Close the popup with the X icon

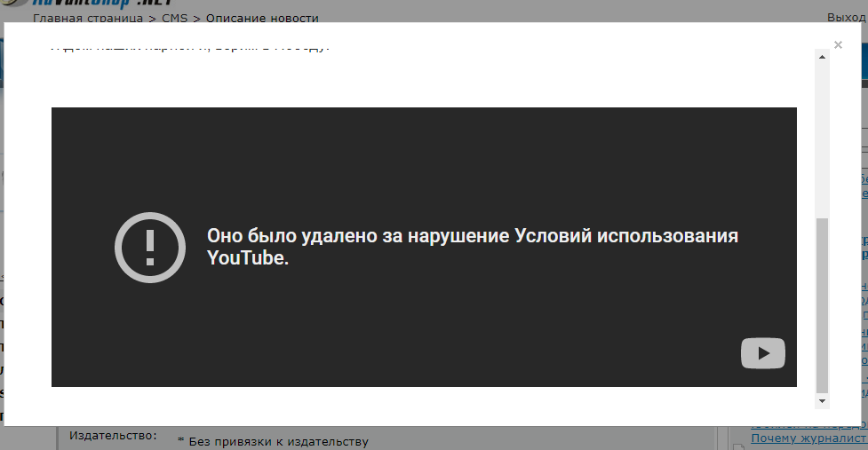(x=838, y=45)
